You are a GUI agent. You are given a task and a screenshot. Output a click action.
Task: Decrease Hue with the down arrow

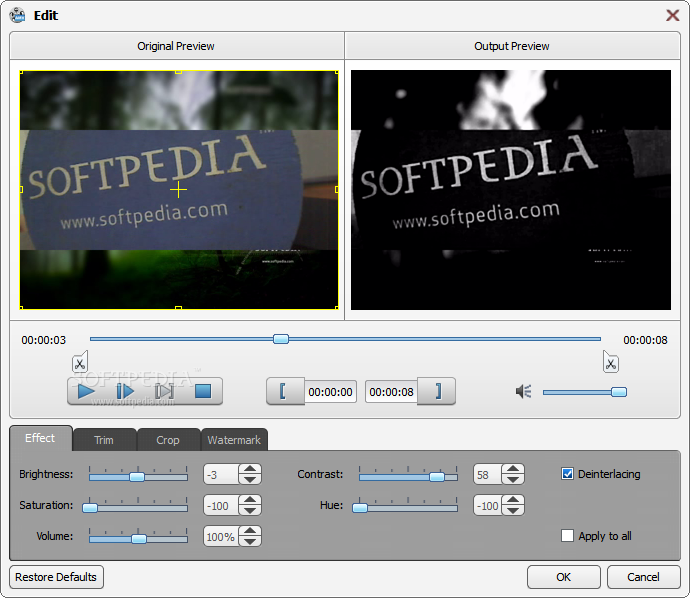pos(513,510)
